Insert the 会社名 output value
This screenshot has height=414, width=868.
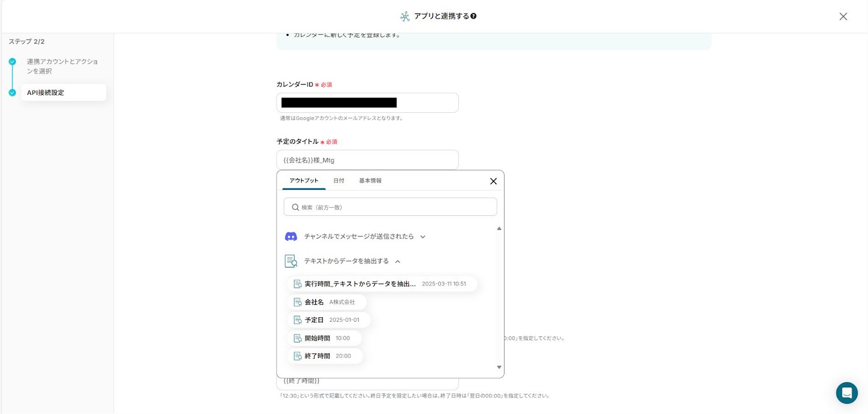point(327,302)
